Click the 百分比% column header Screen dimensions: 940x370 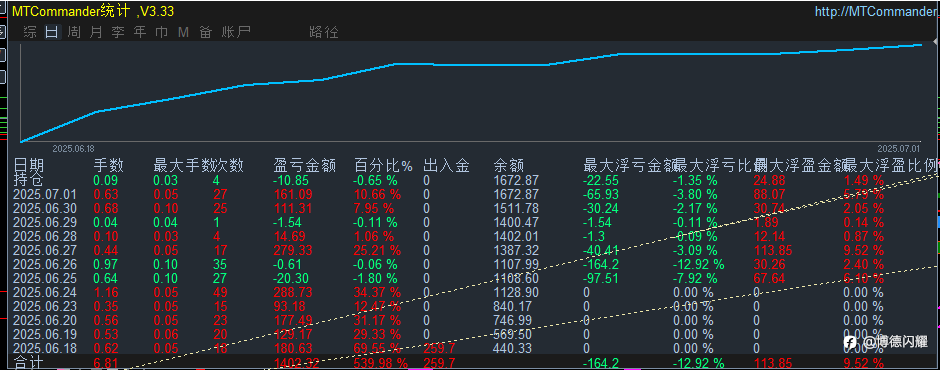pyautogui.click(x=384, y=166)
